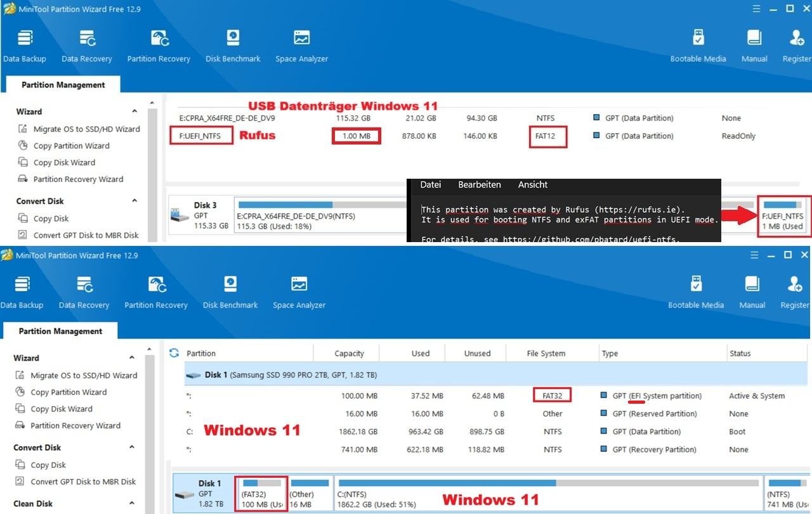Choose Convert GPT Disk to MBR Disk, bottom window
This screenshot has width=812, height=514.
pos(75,482)
